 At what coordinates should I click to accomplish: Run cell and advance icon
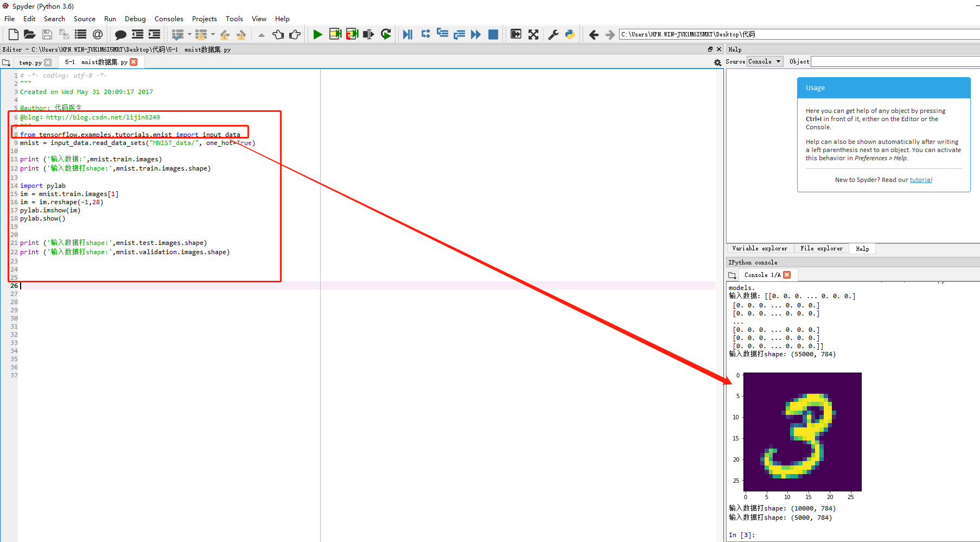pyautogui.click(x=352, y=34)
